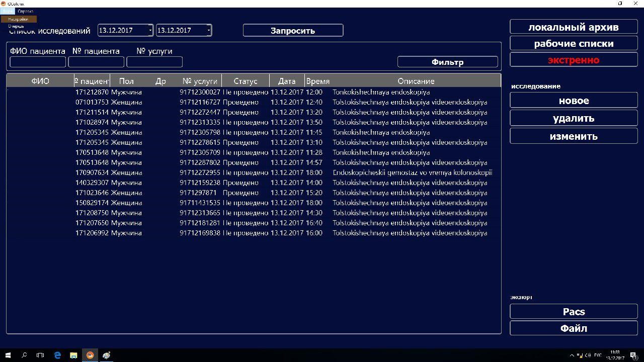
Task: Select the Endoskopicheskii gemostaz study row
Action: point(412,172)
